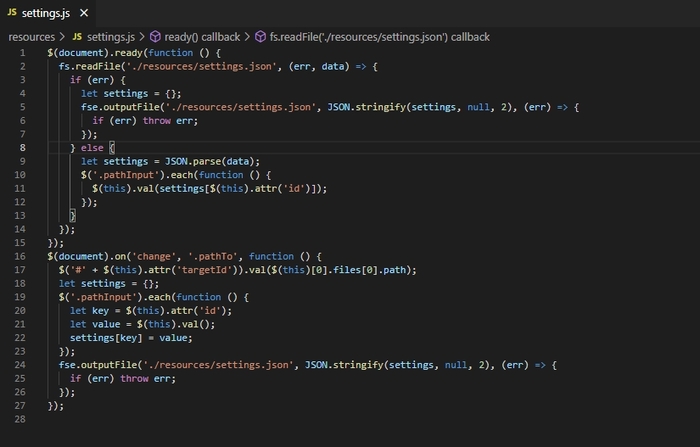This screenshot has width=700, height=447.
Task: Click the '.pathTo' string on line 16
Action: [189, 256]
